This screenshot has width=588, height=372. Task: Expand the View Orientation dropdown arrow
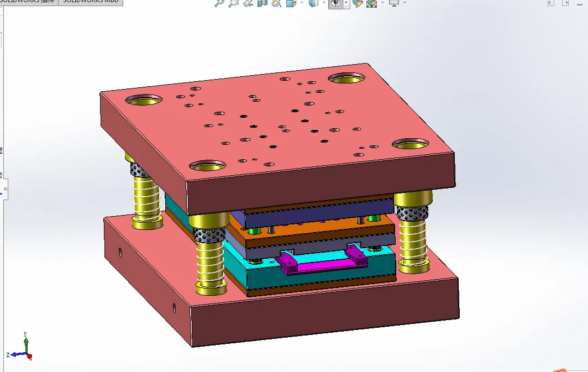pyautogui.click(x=302, y=3)
